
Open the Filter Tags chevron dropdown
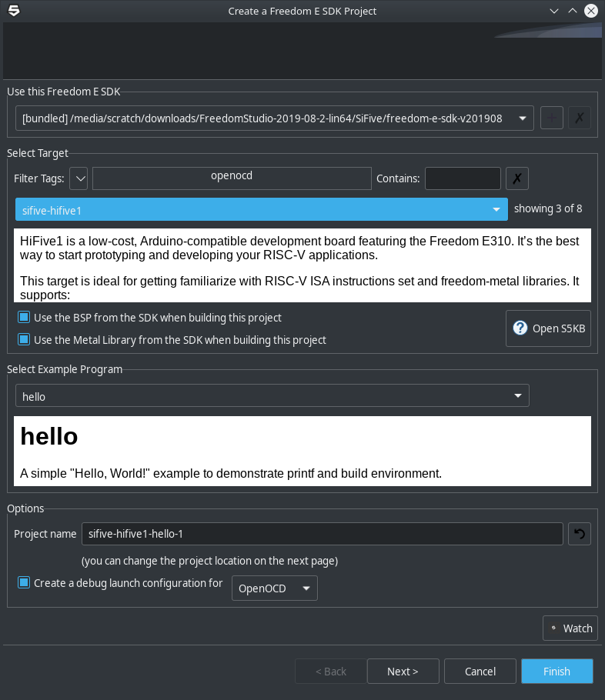coord(79,178)
